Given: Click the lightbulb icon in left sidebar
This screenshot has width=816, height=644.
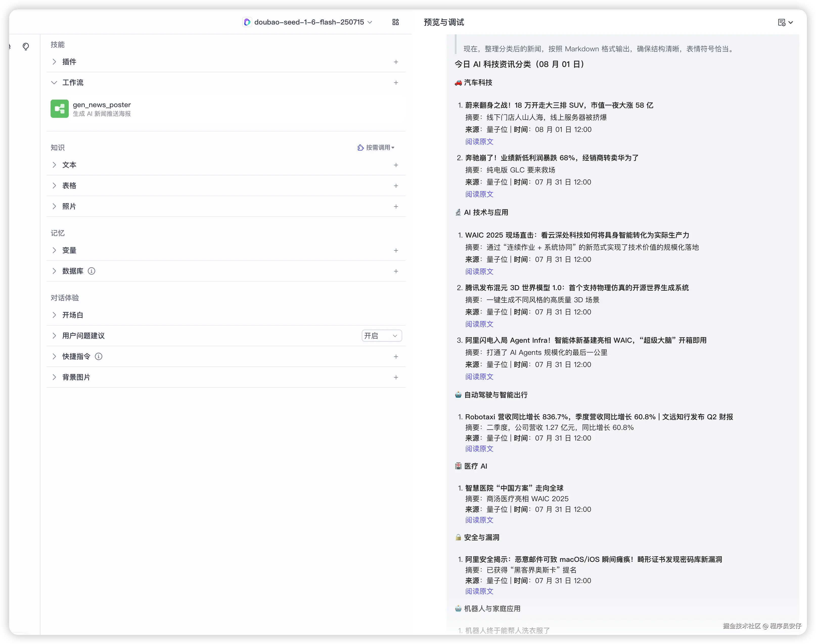Looking at the screenshot, I should coord(26,46).
